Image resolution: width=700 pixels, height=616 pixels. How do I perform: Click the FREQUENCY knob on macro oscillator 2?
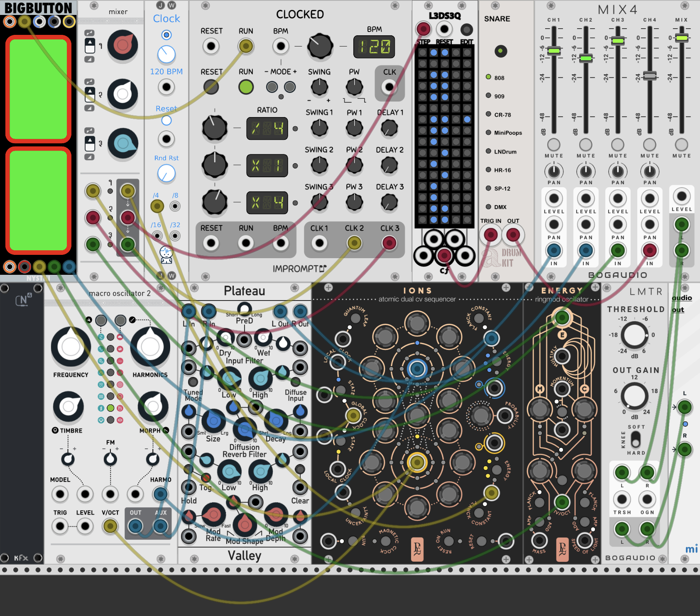click(x=71, y=347)
